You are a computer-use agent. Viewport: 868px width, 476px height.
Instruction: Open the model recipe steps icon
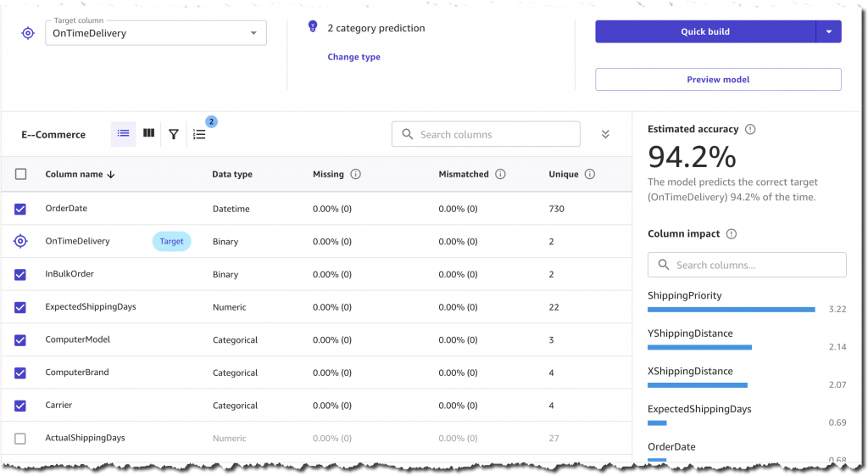(x=199, y=134)
